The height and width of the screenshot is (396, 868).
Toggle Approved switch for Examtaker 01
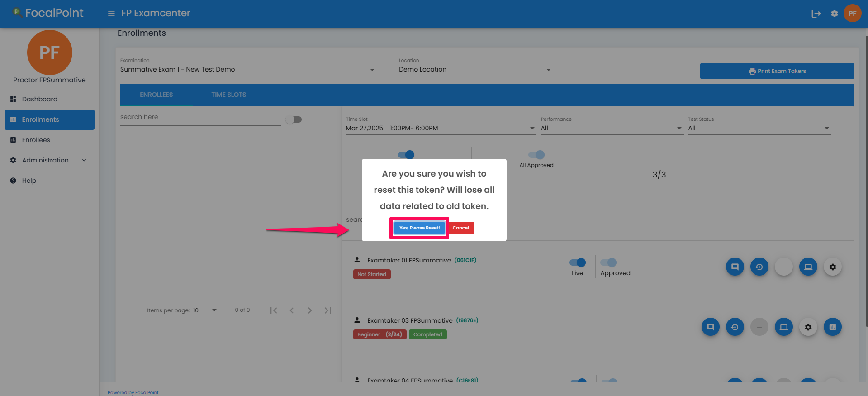tap(608, 262)
